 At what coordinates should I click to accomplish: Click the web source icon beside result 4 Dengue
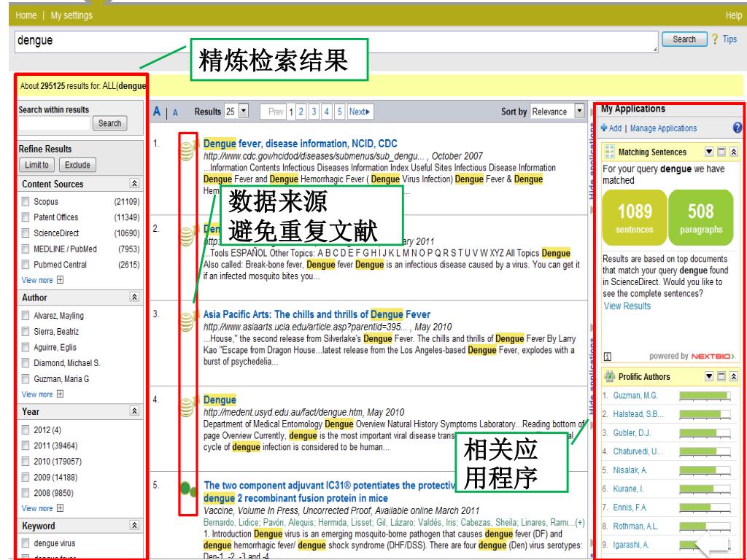pyautogui.click(x=187, y=408)
